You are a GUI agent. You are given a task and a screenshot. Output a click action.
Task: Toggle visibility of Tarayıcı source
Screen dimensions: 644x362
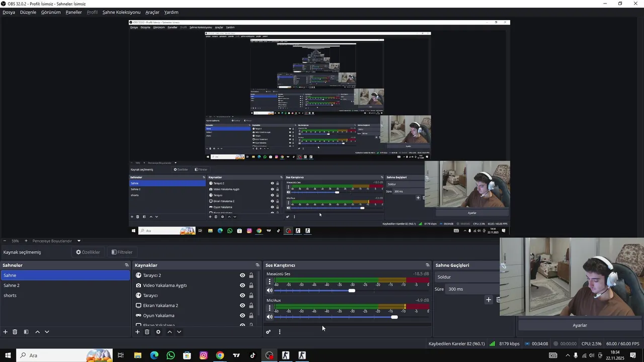[x=243, y=295]
